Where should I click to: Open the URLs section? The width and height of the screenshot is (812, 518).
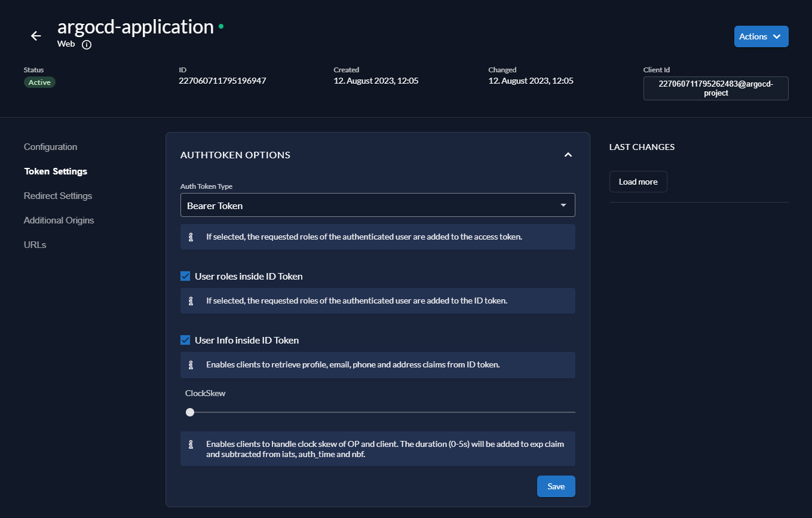[x=35, y=245]
